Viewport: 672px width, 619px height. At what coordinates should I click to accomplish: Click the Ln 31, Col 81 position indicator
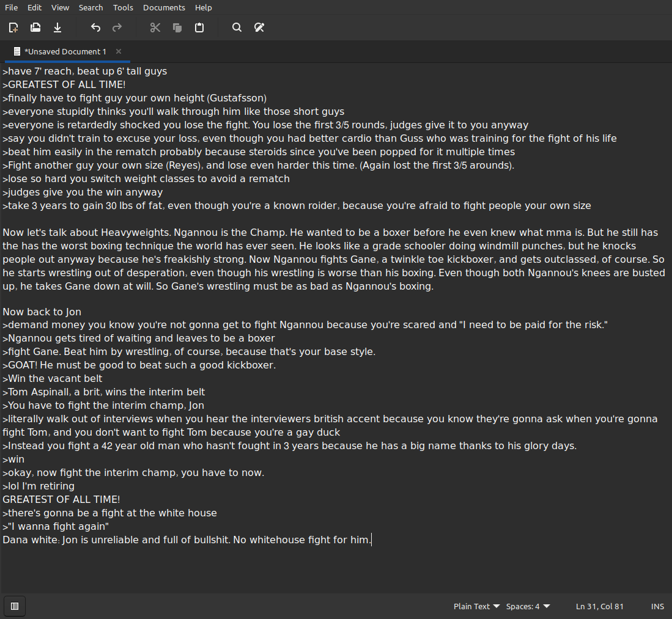(600, 606)
